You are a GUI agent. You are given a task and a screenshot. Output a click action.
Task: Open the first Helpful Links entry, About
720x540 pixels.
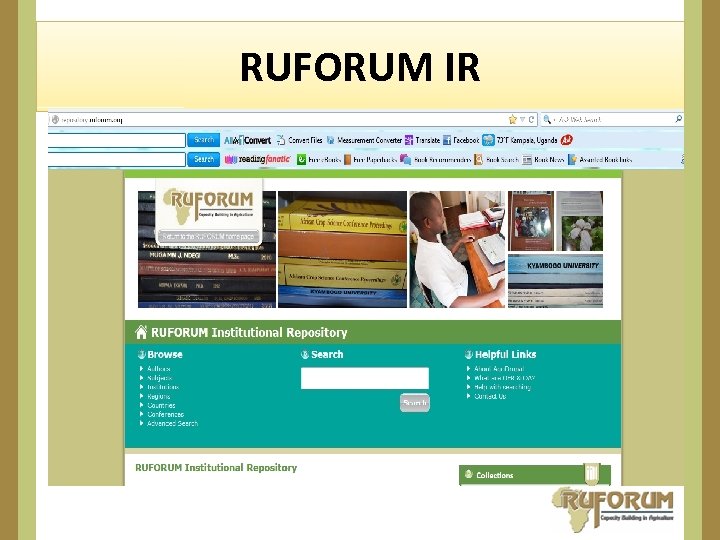coord(499,368)
